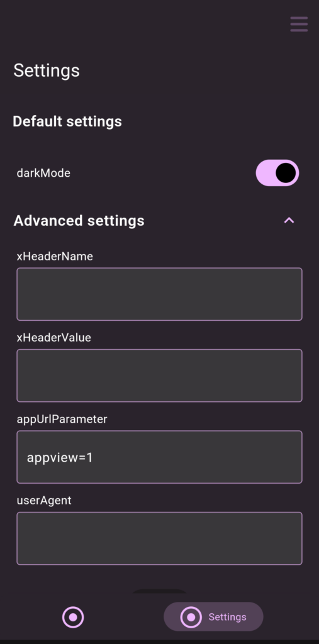Place cursor in appview=1 text
This screenshot has width=319, height=644.
[x=60, y=458]
